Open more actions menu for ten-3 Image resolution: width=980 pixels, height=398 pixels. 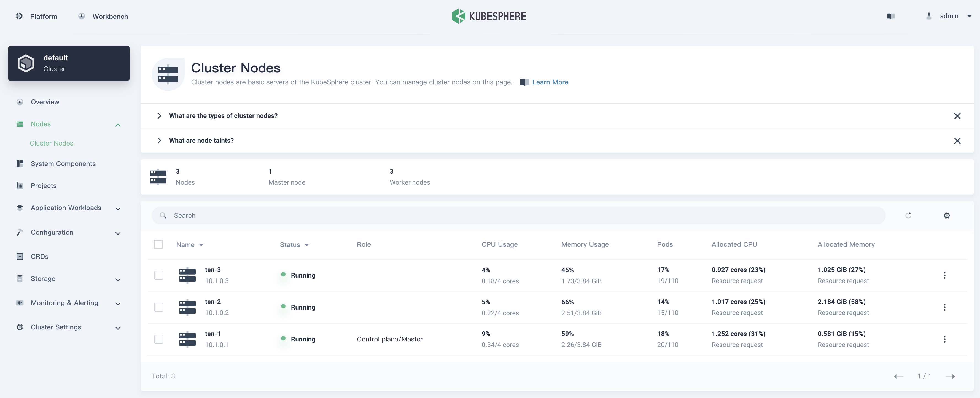pyautogui.click(x=944, y=275)
